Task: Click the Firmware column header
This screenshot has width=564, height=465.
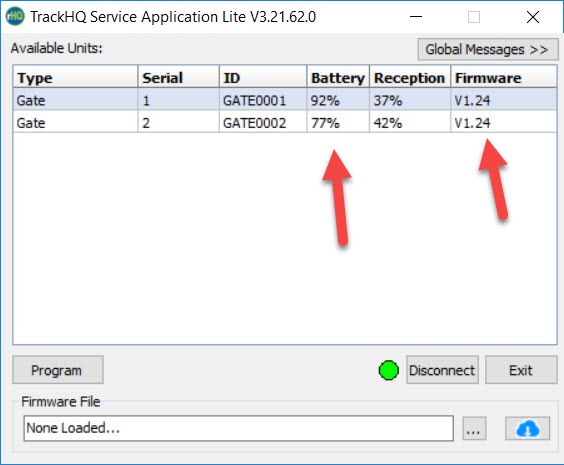Action: [504, 77]
